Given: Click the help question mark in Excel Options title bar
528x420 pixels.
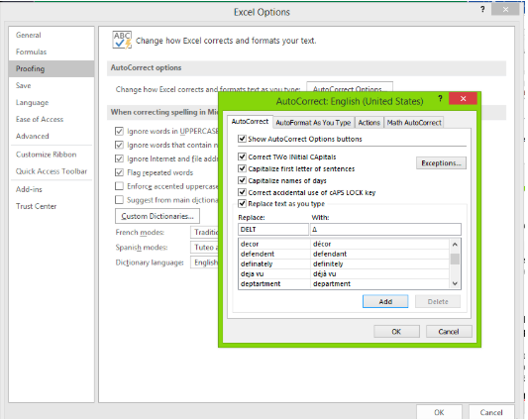Looking at the screenshot, I should pos(482,9).
